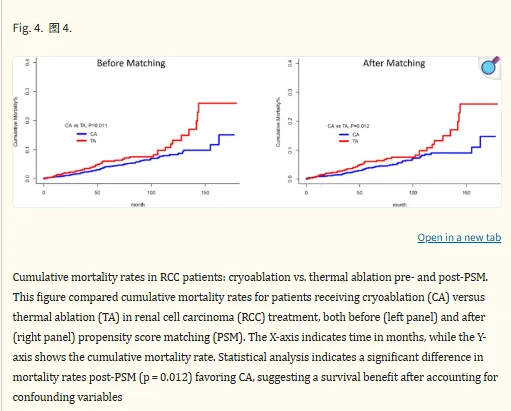Click the 'Before Matching' chart title
The width and height of the screenshot is (511, 411).
click(131, 63)
